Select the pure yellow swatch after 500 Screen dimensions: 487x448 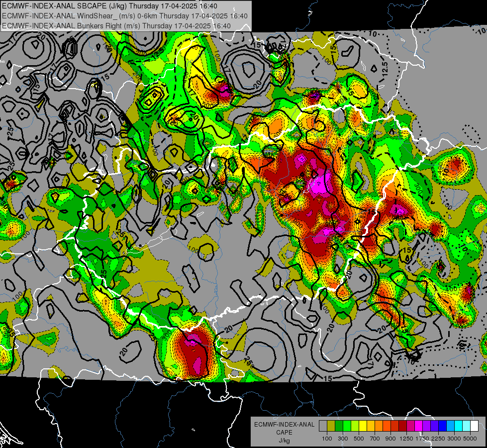click(363, 426)
